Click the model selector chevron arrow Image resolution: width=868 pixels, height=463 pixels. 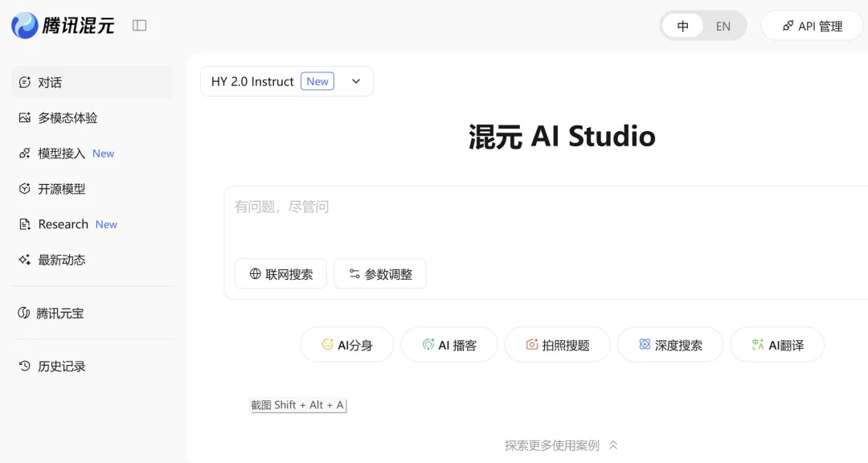356,81
